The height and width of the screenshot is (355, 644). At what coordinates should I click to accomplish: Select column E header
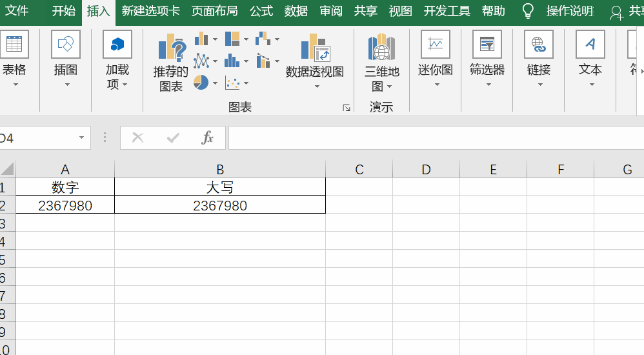pos(493,169)
